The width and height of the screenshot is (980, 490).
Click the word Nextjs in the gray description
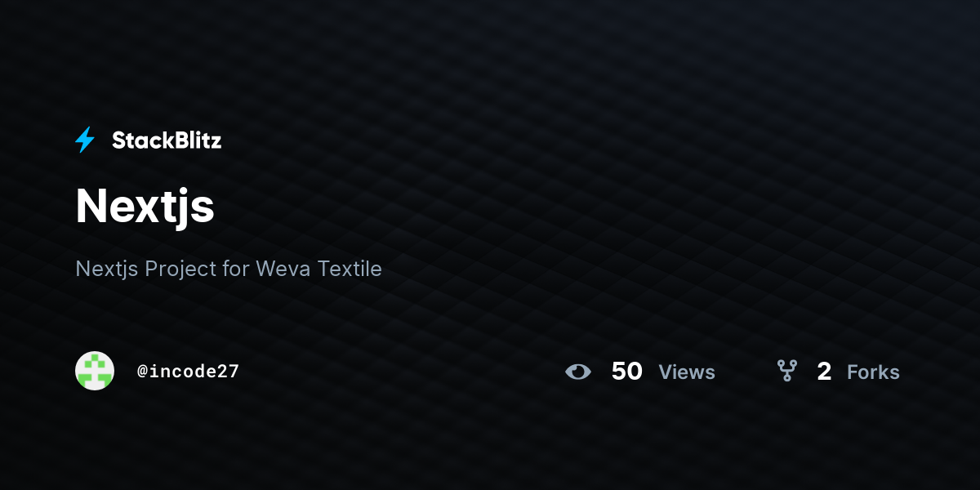point(107,269)
